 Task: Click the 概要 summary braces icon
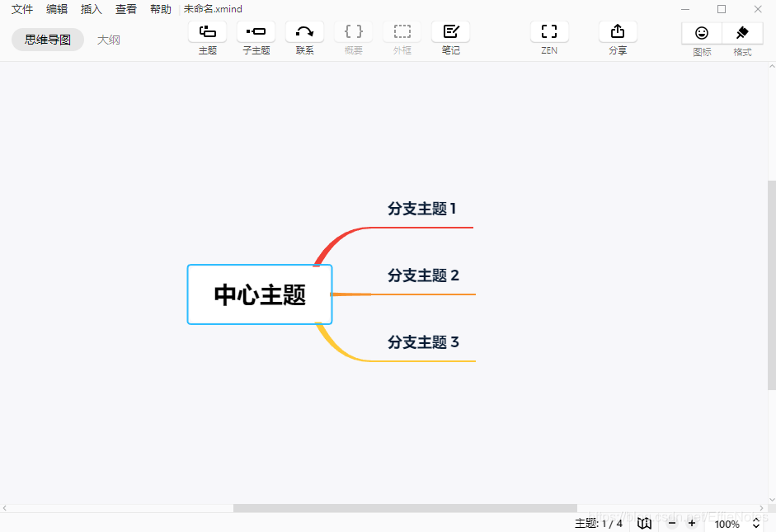(x=353, y=32)
